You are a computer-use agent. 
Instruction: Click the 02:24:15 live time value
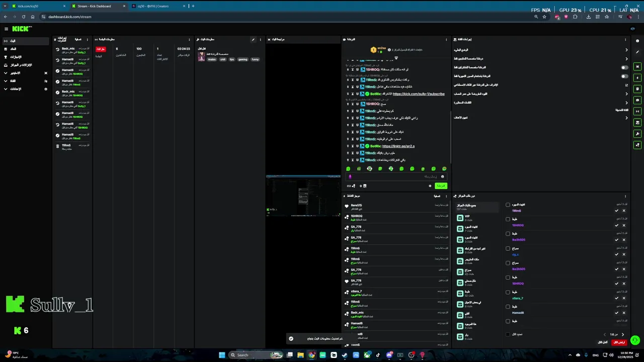coord(184,49)
